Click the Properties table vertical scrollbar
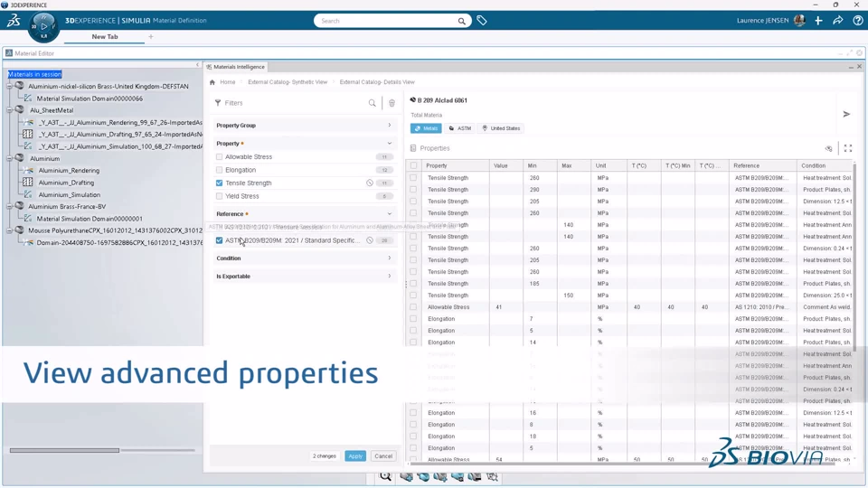Viewport: 868px width, 488px height. pyautogui.click(x=855, y=258)
